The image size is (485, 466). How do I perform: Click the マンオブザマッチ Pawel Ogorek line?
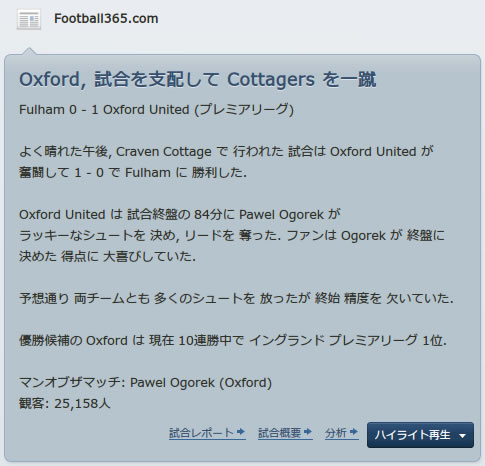(x=145, y=383)
